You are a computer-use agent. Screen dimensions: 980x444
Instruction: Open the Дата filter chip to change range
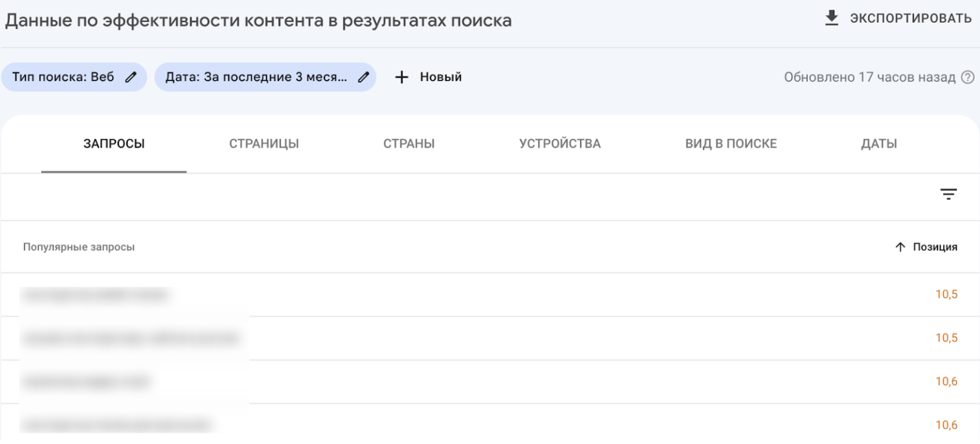click(259, 76)
